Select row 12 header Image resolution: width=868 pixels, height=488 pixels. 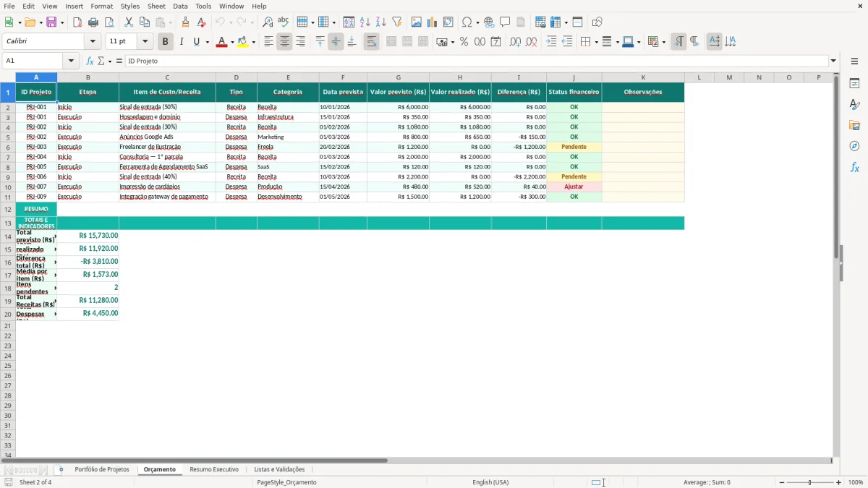pos(7,209)
